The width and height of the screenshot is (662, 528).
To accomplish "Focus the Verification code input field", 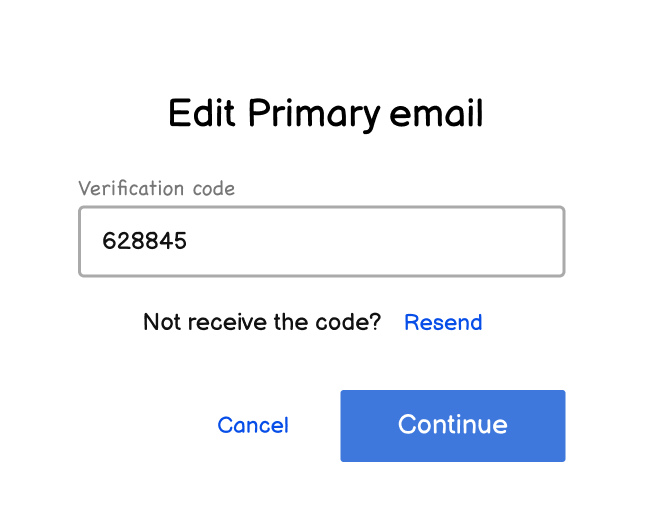I will pyautogui.click(x=321, y=241).
